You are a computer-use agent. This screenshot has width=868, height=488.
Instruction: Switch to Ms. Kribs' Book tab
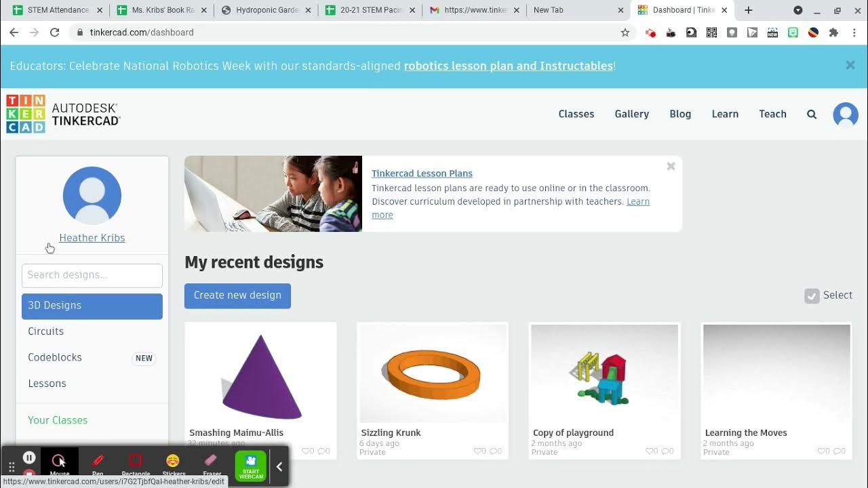point(161,10)
